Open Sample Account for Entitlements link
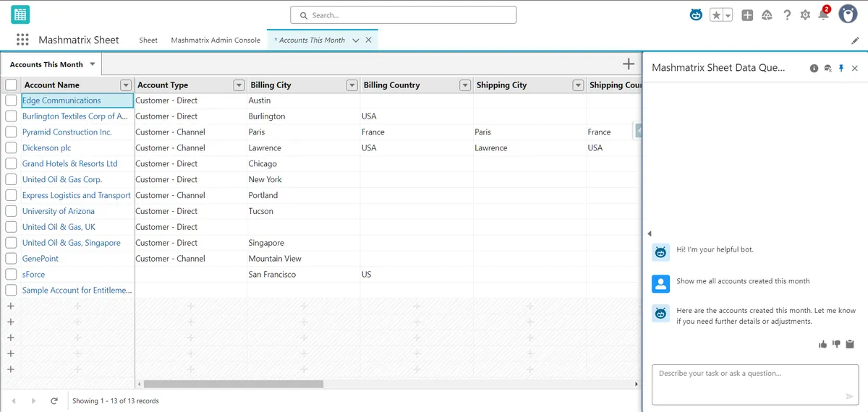 tap(77, 291)
